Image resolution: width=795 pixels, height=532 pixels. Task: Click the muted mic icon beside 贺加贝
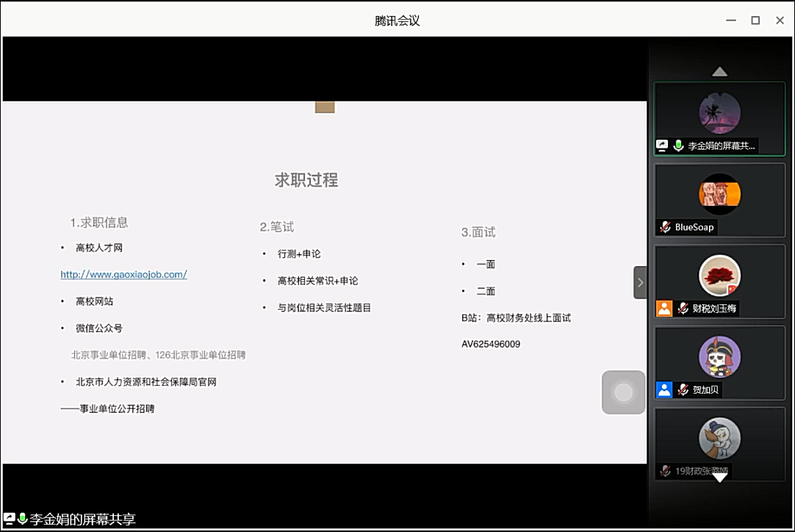[x=683, y=390]
